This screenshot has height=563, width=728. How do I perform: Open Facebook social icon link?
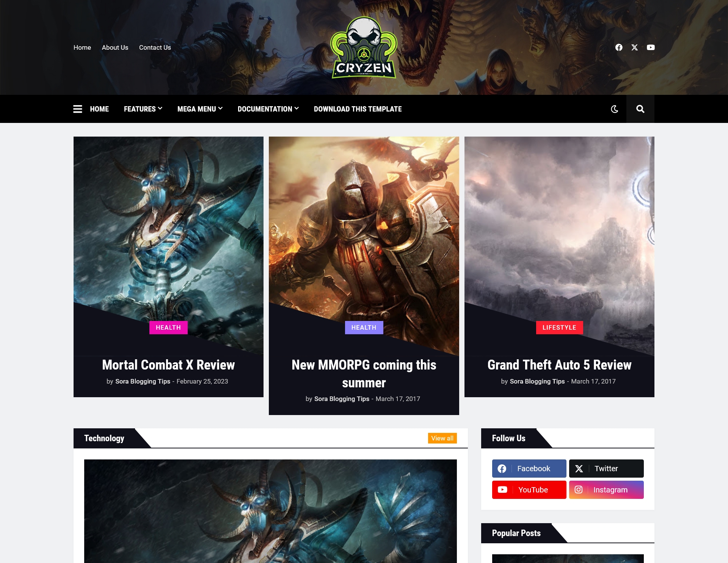click(619, 47)
